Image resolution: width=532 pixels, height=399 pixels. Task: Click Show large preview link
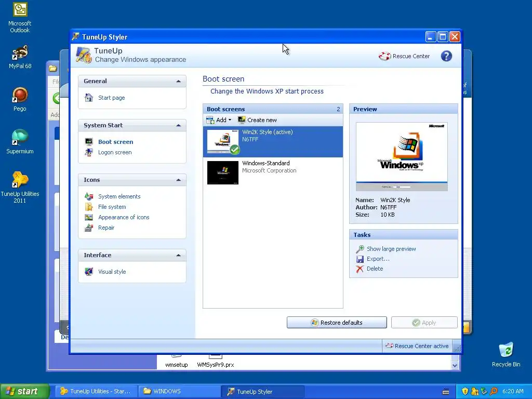tap(391, 249)
